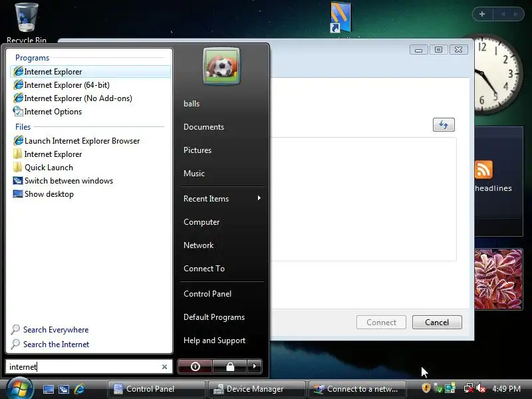Viewport: 532px width, 399px height.
Task: Click the Connect button in network dialog
Action: click(x=381, y=323)
